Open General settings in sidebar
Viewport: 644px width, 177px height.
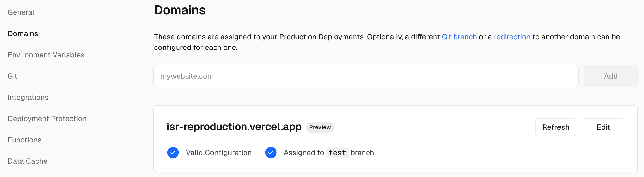pyautogui.click(x=21, y=12)
